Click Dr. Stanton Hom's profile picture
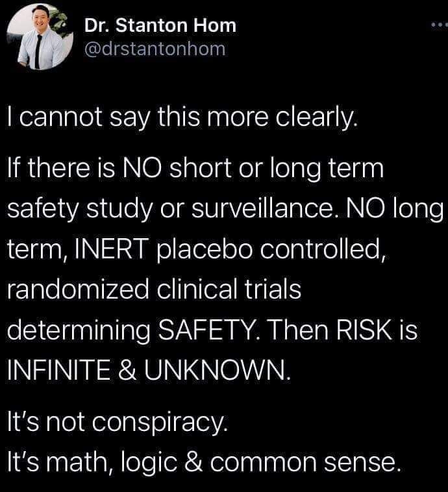This screenshot has height=492, width=448. pyautogui.click(x=39, y=38)
